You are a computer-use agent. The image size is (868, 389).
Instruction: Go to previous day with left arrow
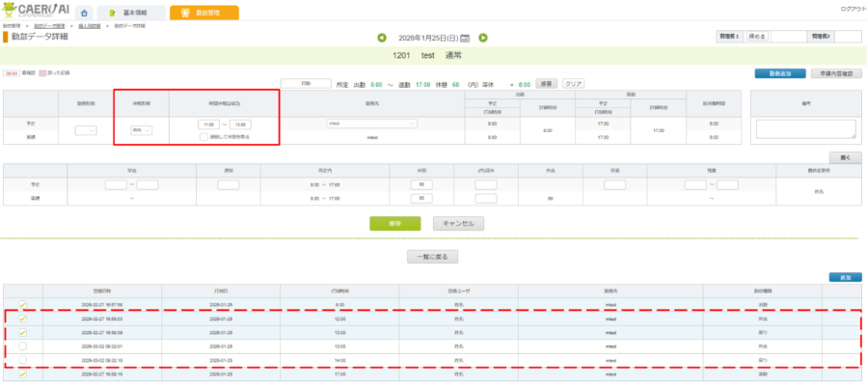[382, 38]
